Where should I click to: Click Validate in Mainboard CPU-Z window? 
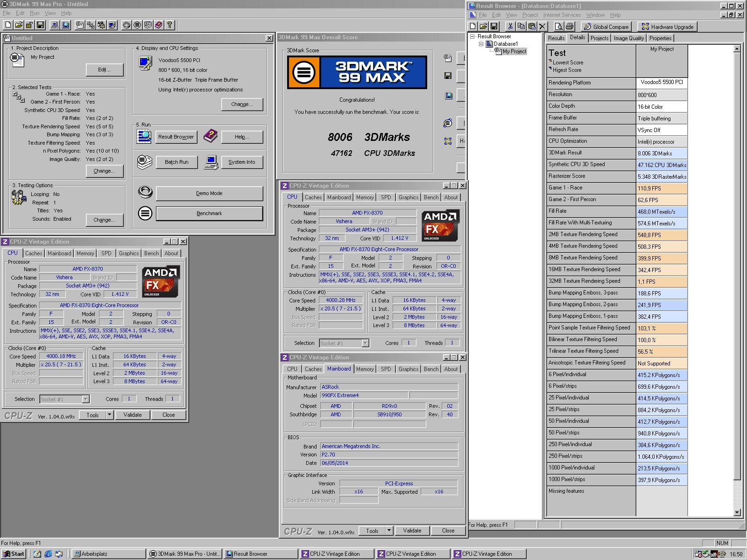click(412, 531)
